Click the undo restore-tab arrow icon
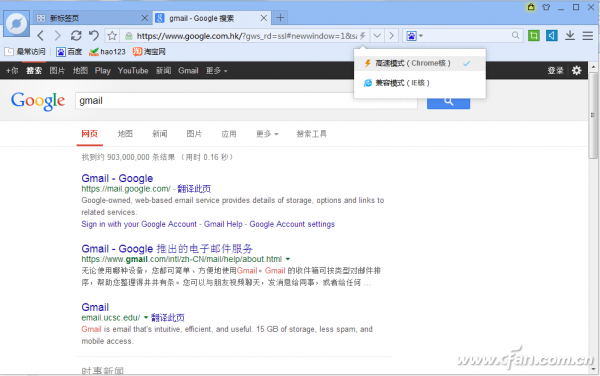 coord(94,36)
